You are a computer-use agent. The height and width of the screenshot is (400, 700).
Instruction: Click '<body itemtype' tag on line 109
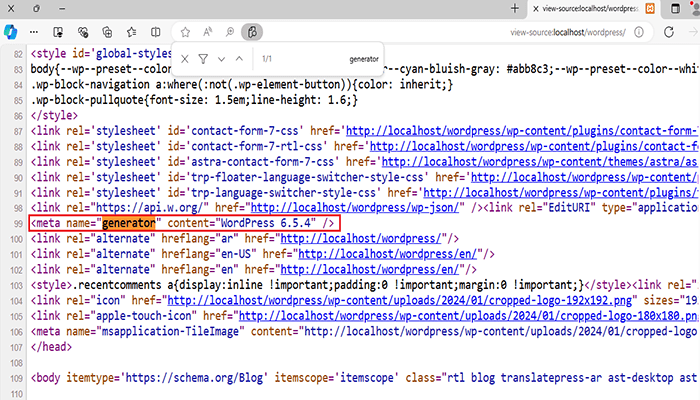[75, 378]
